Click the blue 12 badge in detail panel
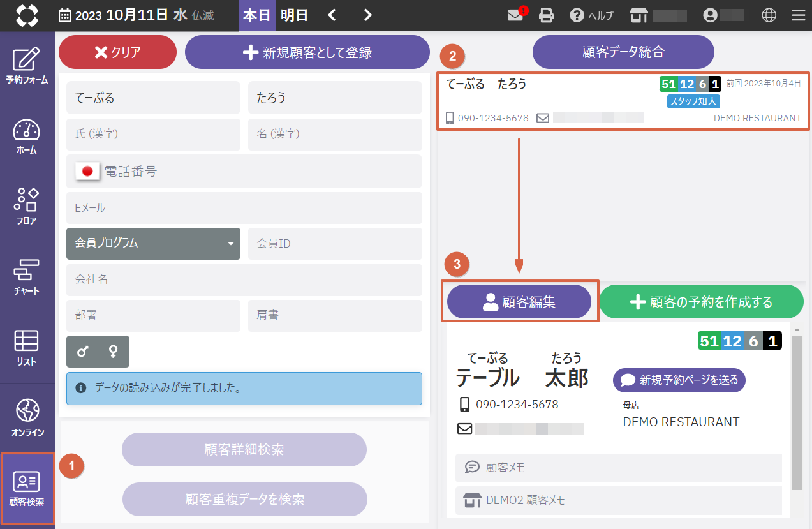 [x=732, y=341]
